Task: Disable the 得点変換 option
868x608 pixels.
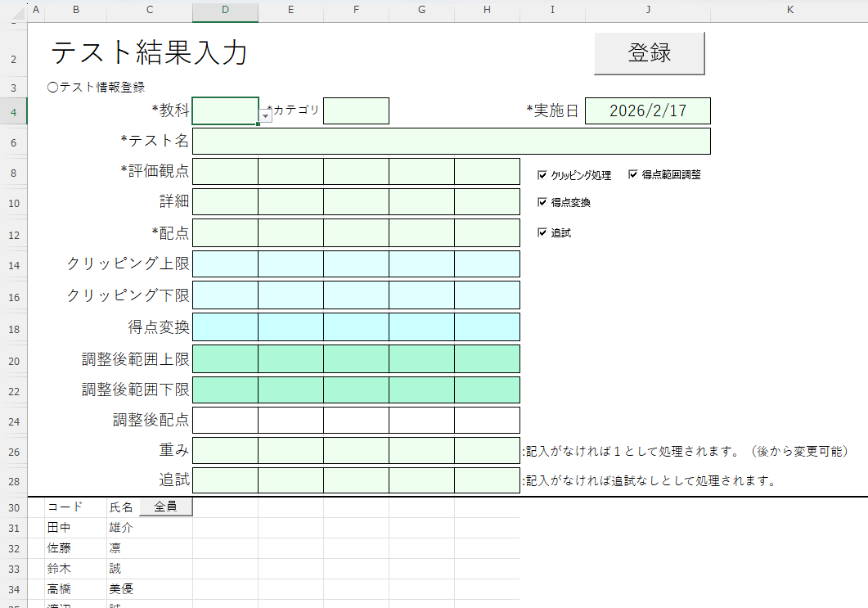Action: click(542, 202)
